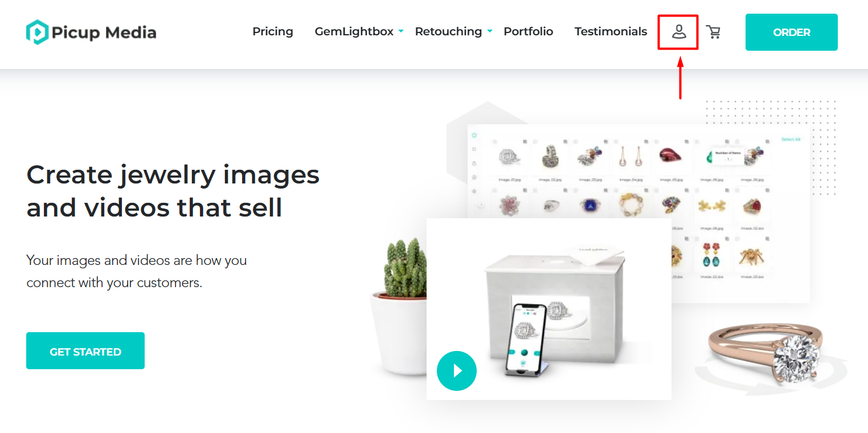Play the GemLightbox video

pos(456,371)
